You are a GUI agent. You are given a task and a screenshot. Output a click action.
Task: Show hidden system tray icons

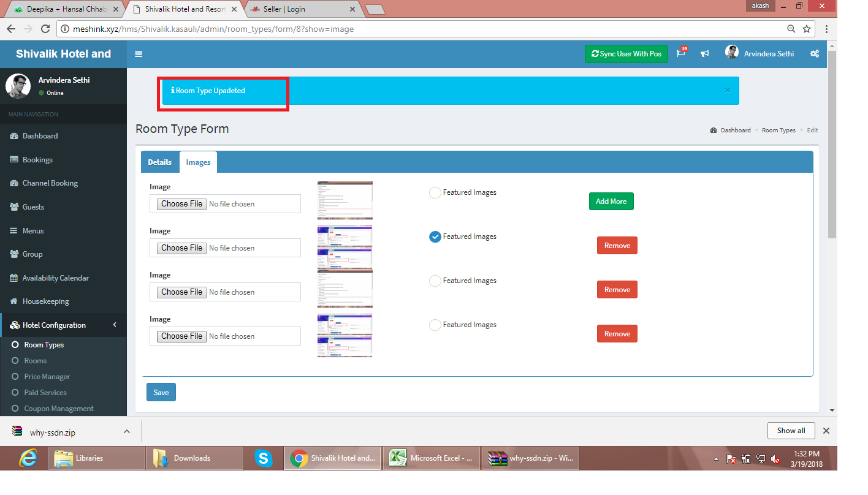(716, 459)
